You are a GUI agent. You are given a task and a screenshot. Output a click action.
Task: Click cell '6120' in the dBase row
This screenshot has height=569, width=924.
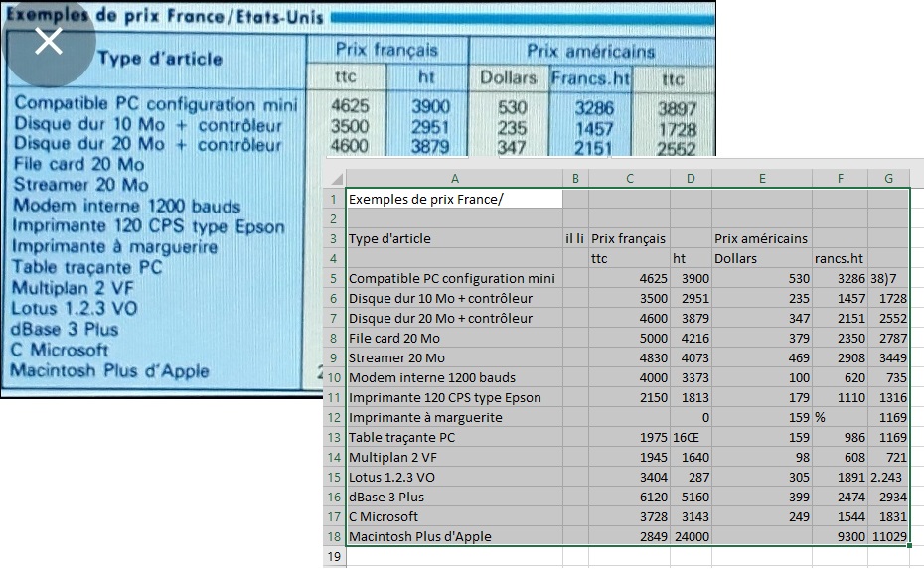coord(629,498)
